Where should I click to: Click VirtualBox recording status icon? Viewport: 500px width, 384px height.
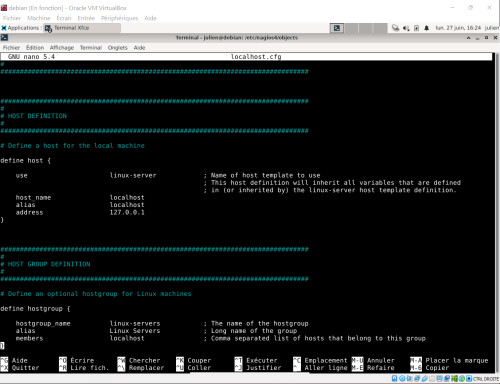click(447, 379)
